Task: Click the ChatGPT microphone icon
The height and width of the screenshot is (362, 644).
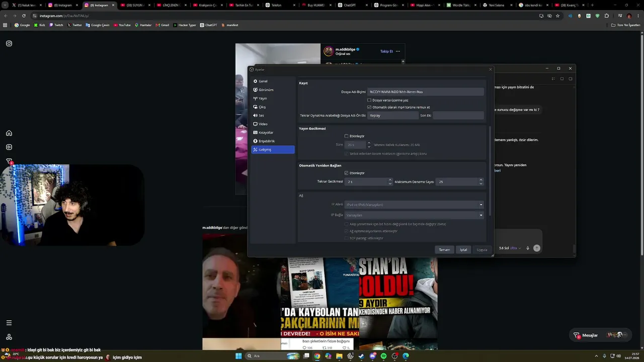Action: [x=528, y=248]
